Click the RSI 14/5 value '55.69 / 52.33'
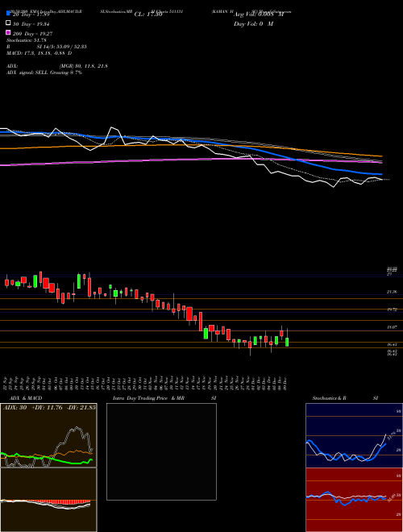 tap(71, 47)
